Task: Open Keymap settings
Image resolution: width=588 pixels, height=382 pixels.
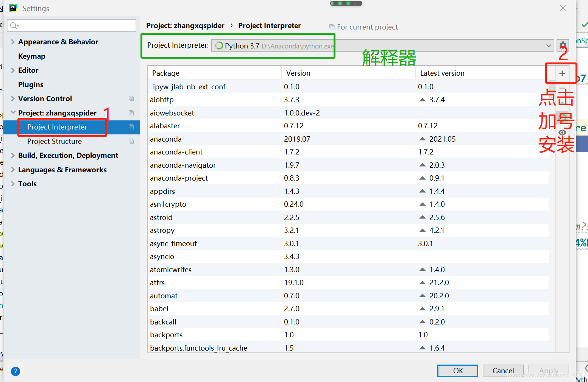Action: pos(32,56)
